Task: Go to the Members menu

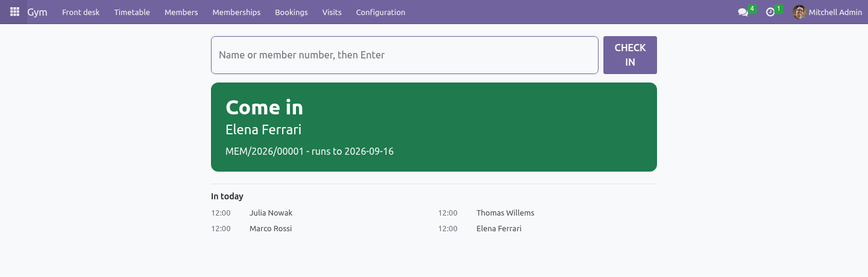Action: tap(181, 12)
